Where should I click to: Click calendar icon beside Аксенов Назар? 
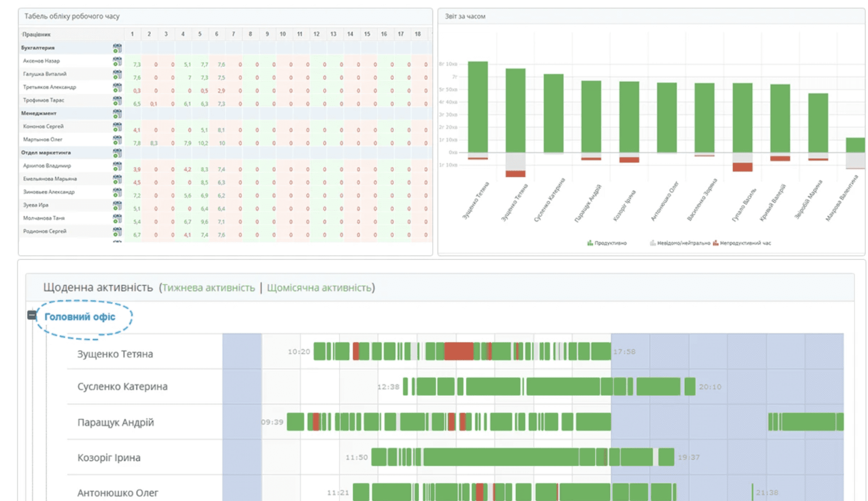117,62
